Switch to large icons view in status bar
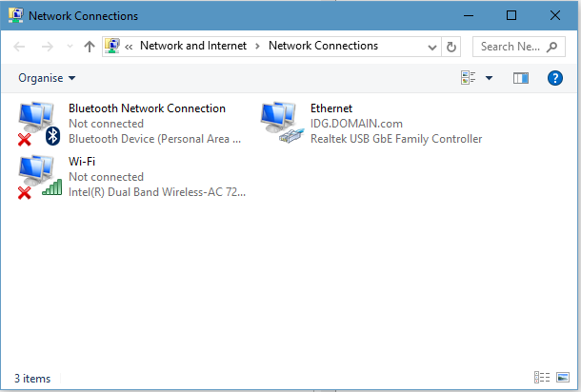Viewport: 581px width, 392px height. point(563,377)
